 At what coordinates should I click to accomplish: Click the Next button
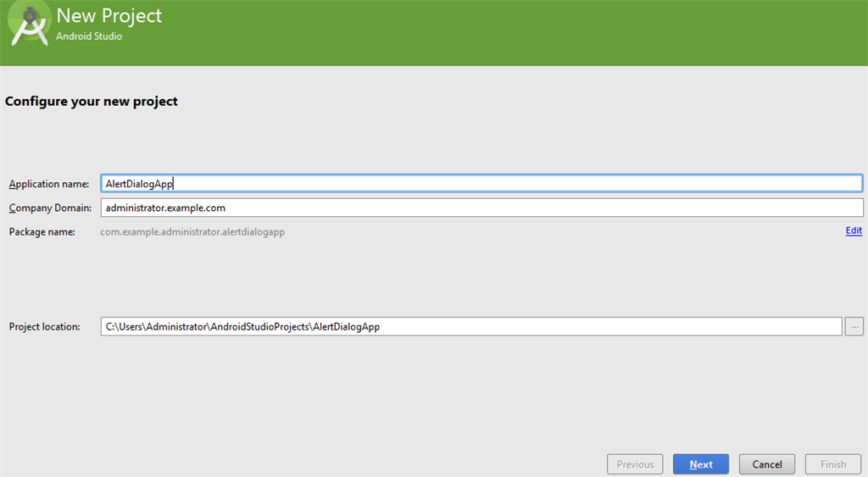(701, 464)
